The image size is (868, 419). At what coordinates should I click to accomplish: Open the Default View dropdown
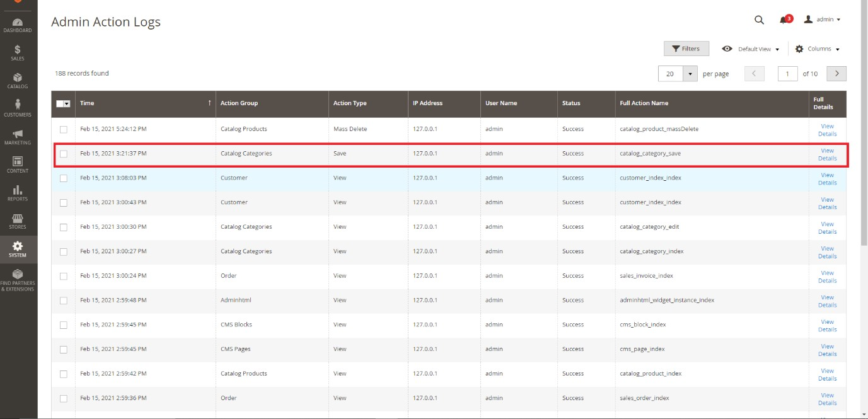(751, 49)
